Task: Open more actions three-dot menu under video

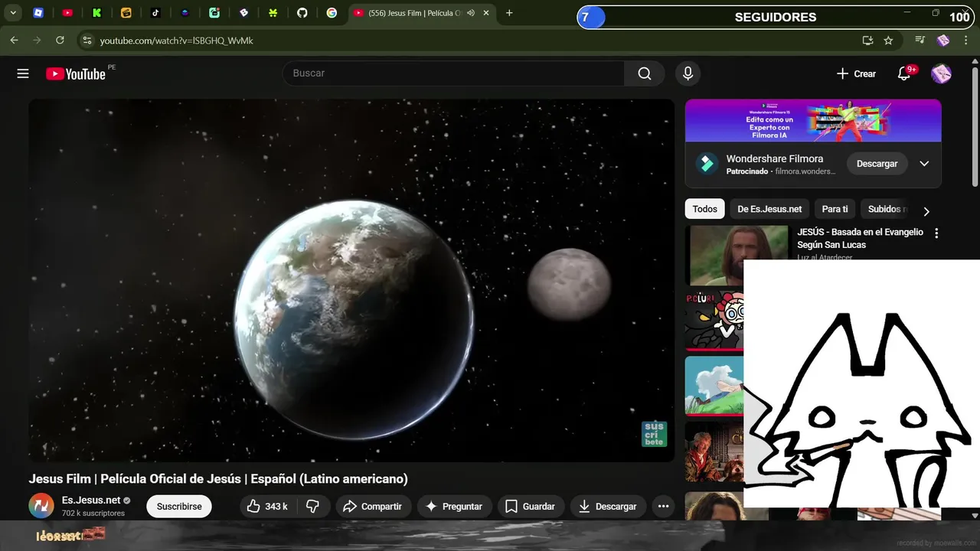Action: tap(663, 507)
